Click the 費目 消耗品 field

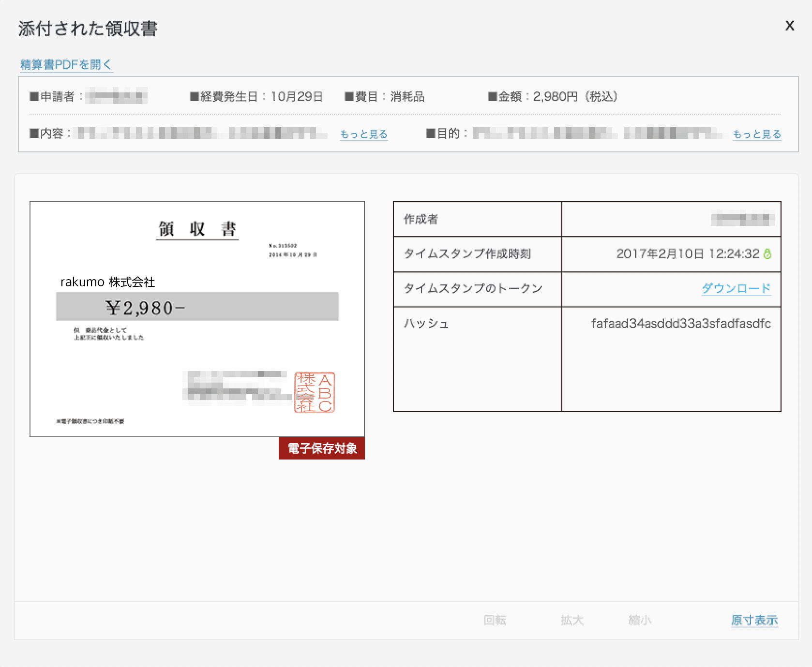pyautogui.click(x=385, y=97)
